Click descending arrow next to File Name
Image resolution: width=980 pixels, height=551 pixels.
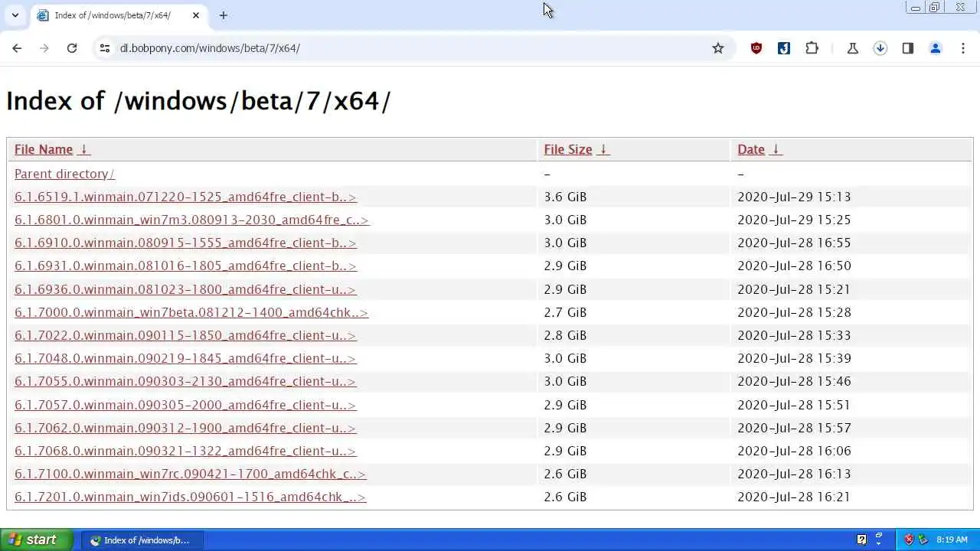click(84, 149)
